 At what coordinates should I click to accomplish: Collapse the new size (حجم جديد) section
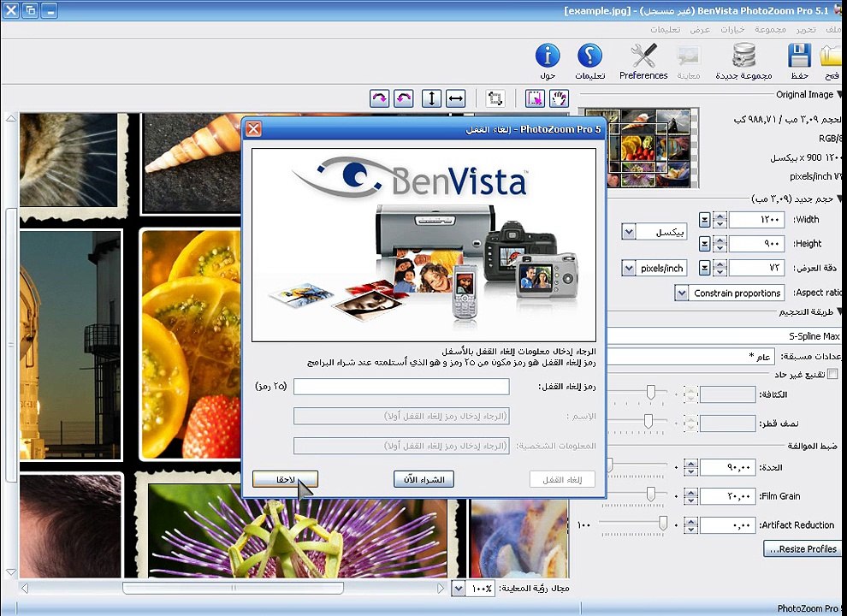840,198
